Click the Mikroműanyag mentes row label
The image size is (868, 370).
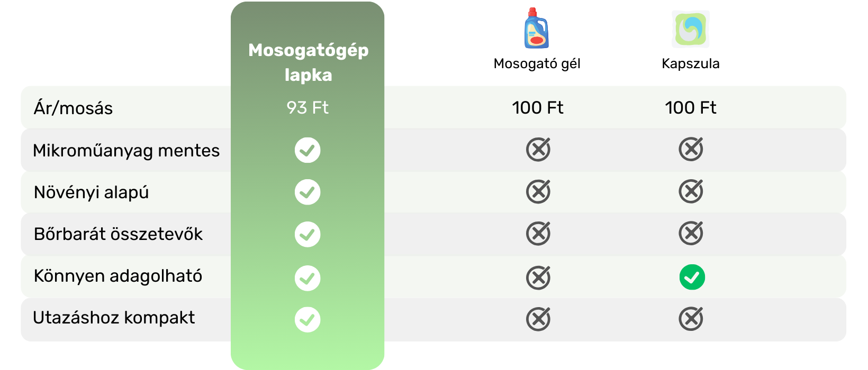click(x=126, y=151)
